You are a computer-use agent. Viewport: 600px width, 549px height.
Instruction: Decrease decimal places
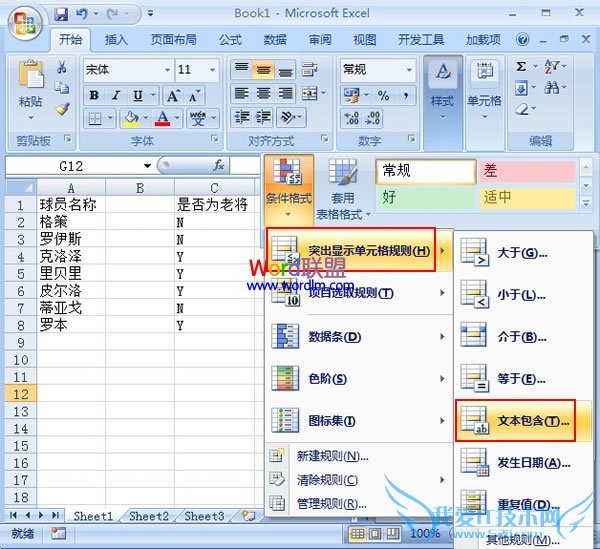point(372,118)
